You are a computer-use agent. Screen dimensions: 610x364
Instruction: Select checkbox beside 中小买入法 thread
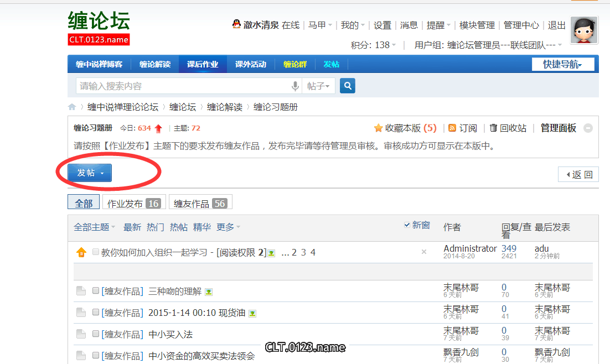pyautogui.click(x=96, y=334)
